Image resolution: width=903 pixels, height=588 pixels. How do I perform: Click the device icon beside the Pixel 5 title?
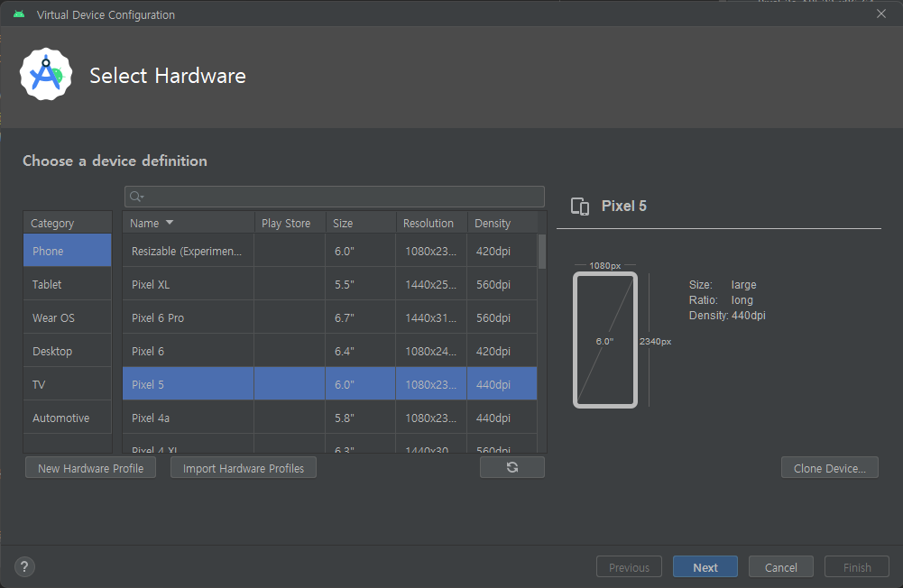tap(580, 207)
